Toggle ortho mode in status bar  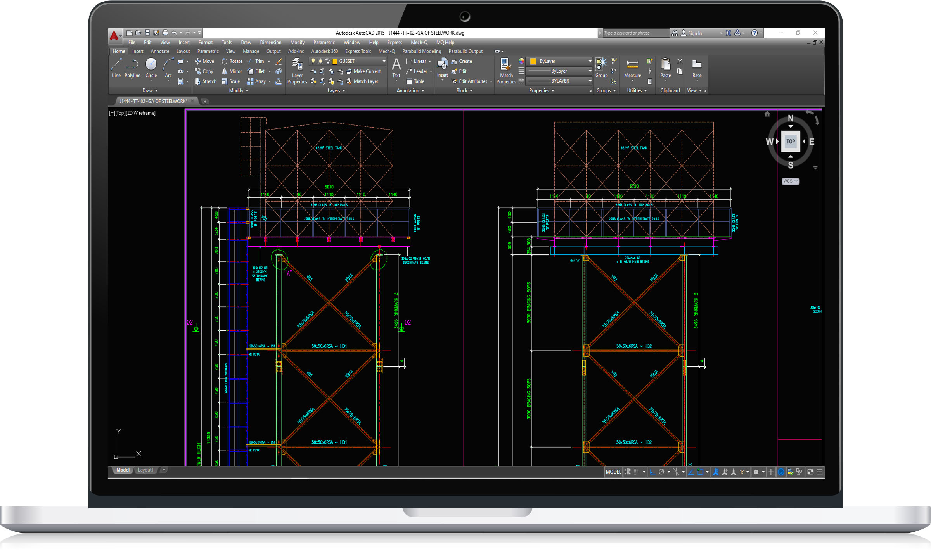[652, 472]
